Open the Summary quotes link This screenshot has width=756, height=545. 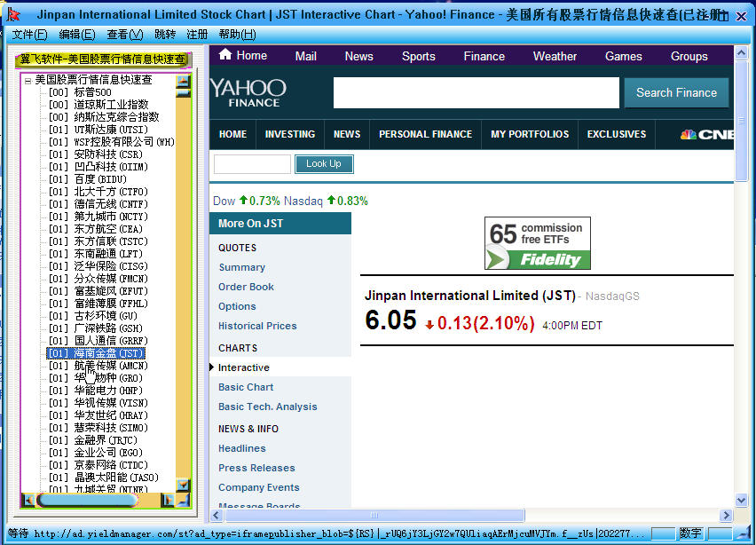(x=242, y=267)
